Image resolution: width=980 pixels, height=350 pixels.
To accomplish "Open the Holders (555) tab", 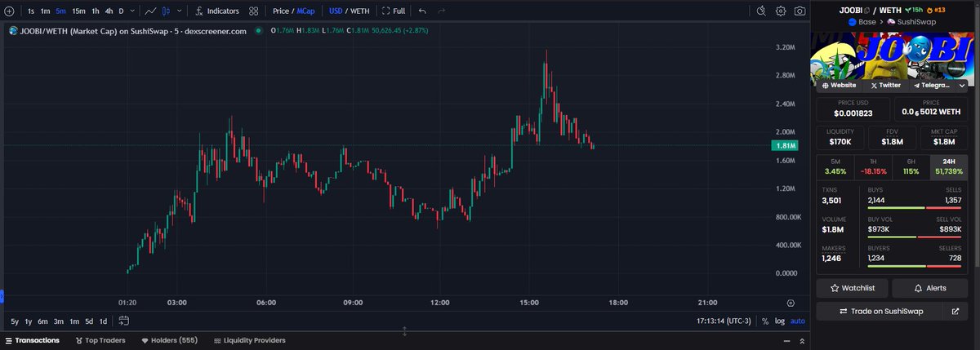I will 170,340.
